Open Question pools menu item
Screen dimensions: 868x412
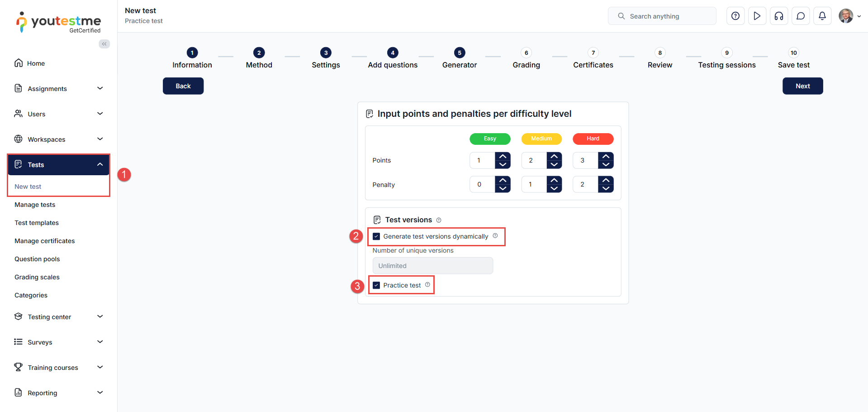coord(37,259)
